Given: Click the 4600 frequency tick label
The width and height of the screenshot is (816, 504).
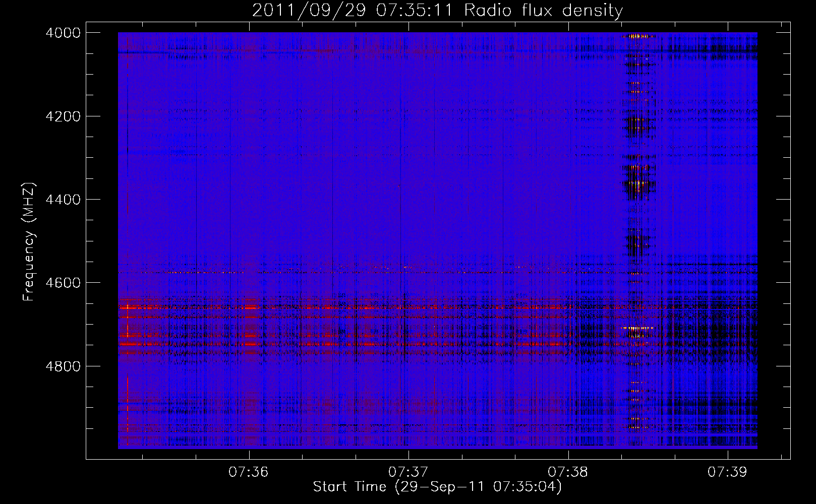Looking at the screenshot, I should pos(63,283).
